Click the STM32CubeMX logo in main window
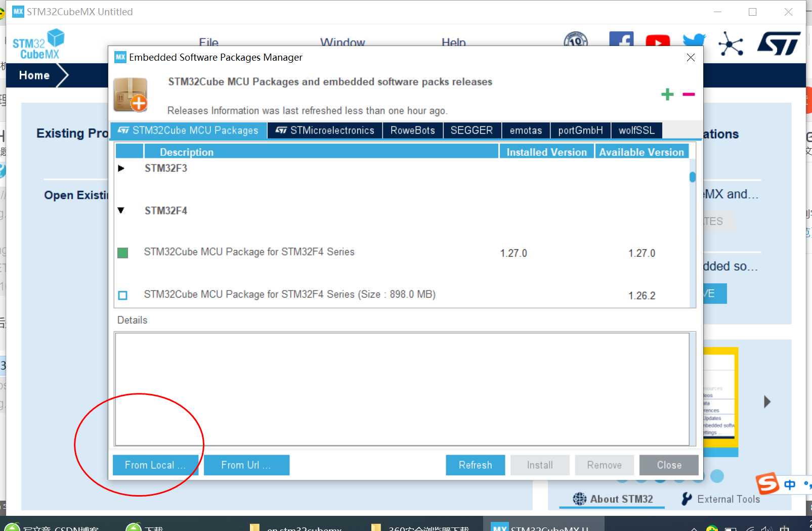 click(x=38, y=44)
